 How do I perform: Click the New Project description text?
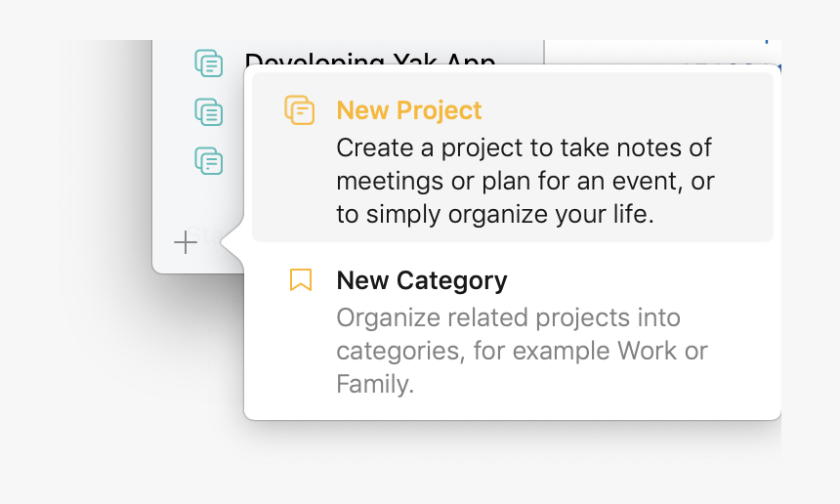tap(524, 182)
